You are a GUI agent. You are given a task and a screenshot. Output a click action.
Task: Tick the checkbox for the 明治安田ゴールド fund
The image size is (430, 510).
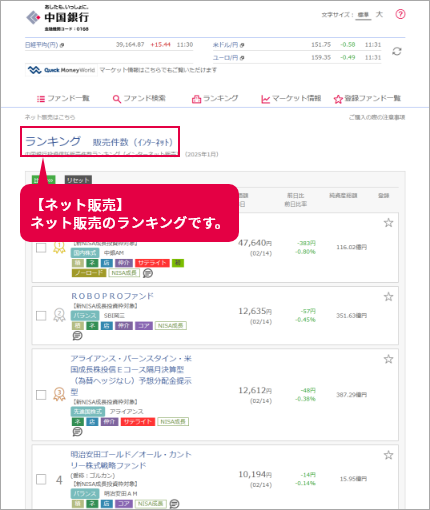tap(41, 479)
